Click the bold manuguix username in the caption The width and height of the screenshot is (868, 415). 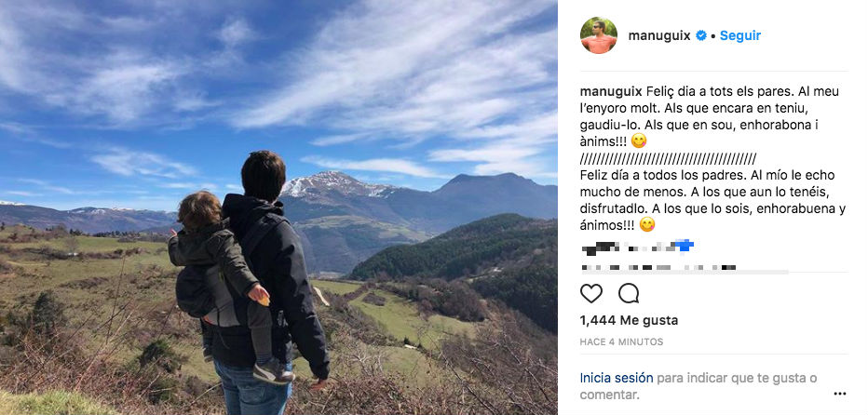tap(609, 91)
